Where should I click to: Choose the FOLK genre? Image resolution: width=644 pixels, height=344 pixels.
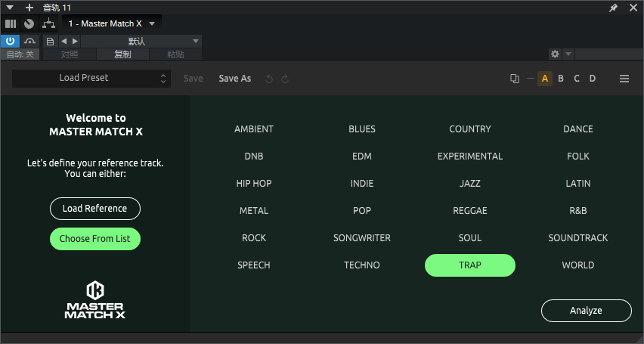click(x=578, y=157)
